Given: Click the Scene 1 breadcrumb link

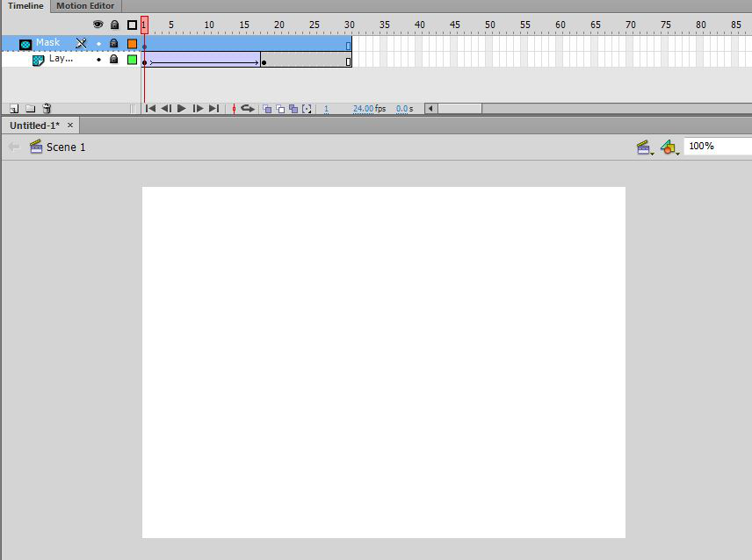Looking at the screenshot, I should [66, 147].
